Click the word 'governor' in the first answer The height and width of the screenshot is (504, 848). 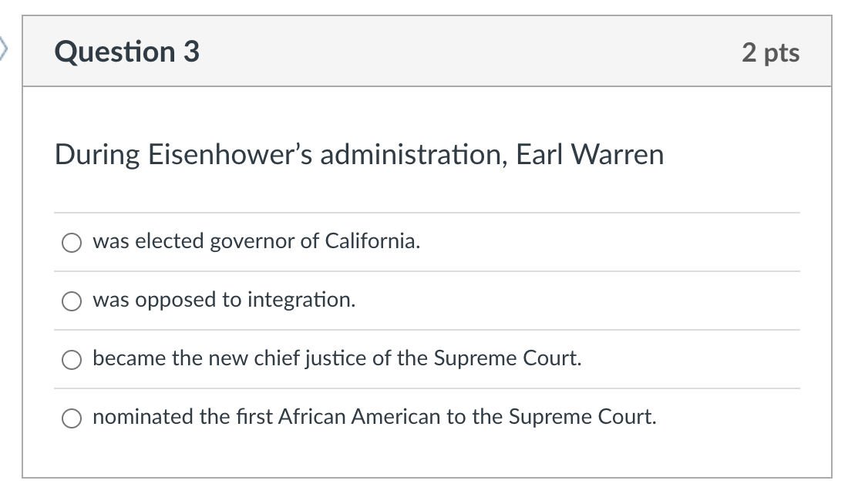251,241
